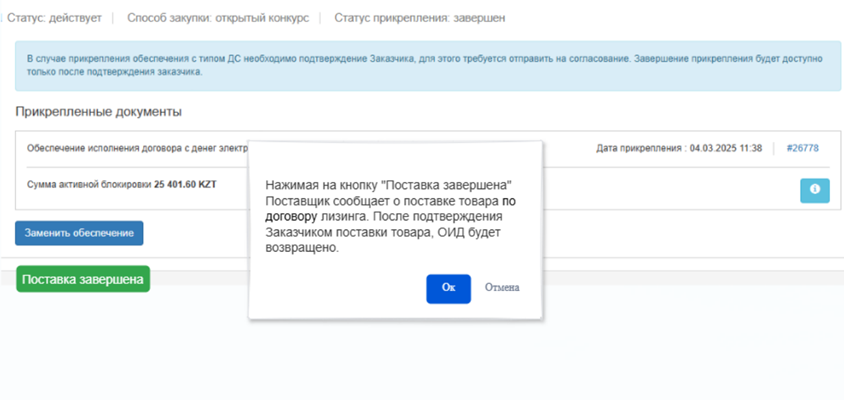Click Статус прикрепления: завершен text
The image size is (844, 400).
pyautogui.click(x=419, y=18)
